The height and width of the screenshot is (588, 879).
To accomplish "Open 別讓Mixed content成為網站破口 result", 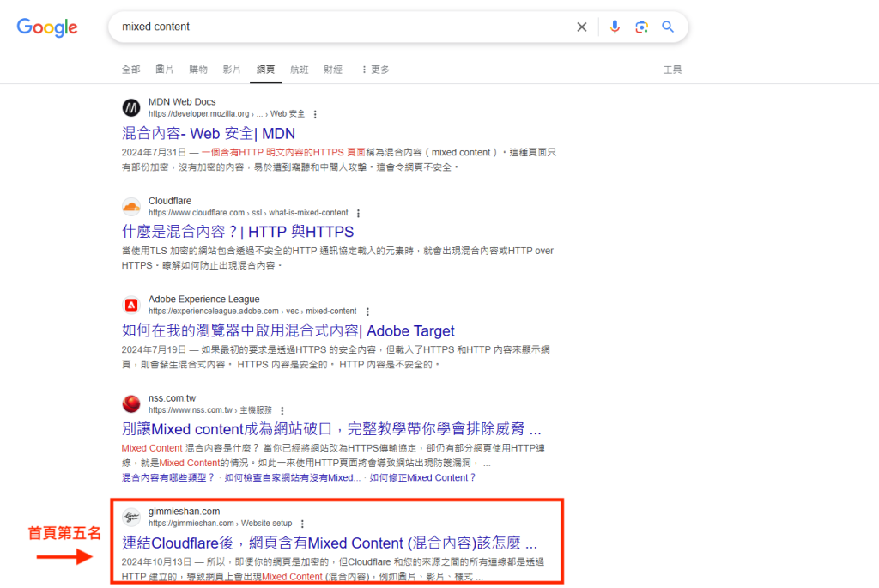I will [x=331, y=429].
